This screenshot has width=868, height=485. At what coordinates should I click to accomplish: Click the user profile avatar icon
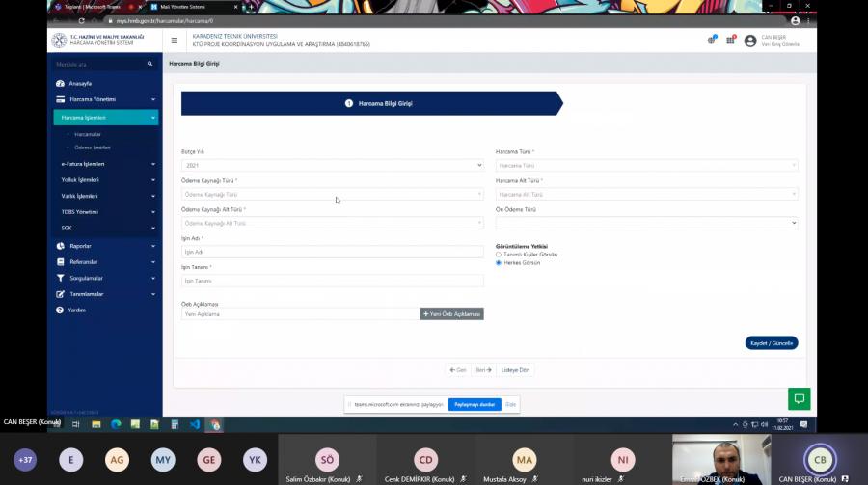(750, 40)
